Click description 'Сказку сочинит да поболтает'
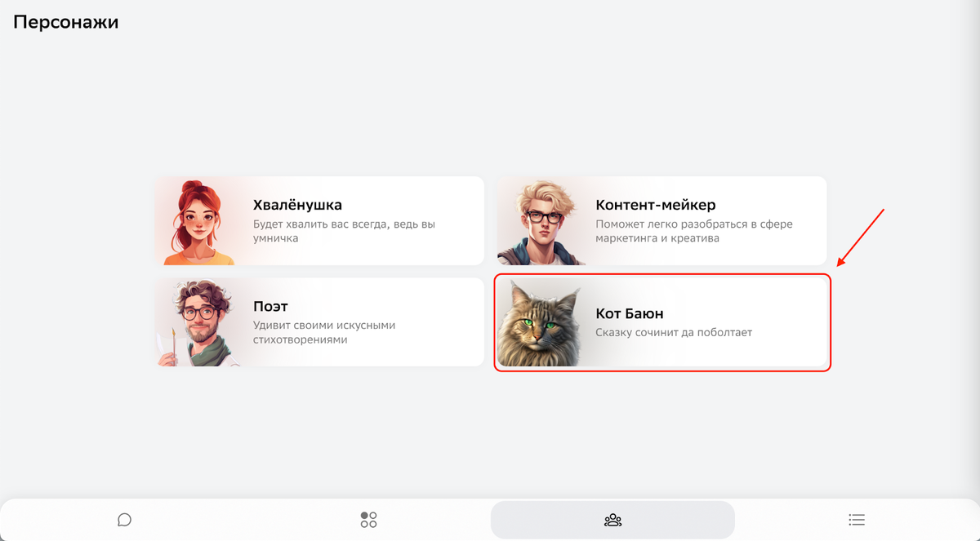 tap(674, 333)
